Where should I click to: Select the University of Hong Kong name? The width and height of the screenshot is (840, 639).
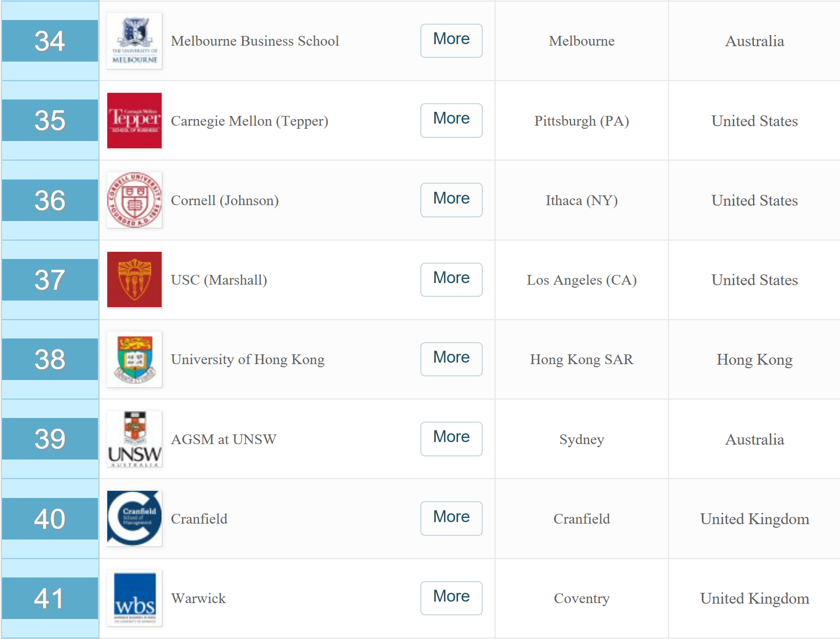pyautogui.click(x=248, y=360)
